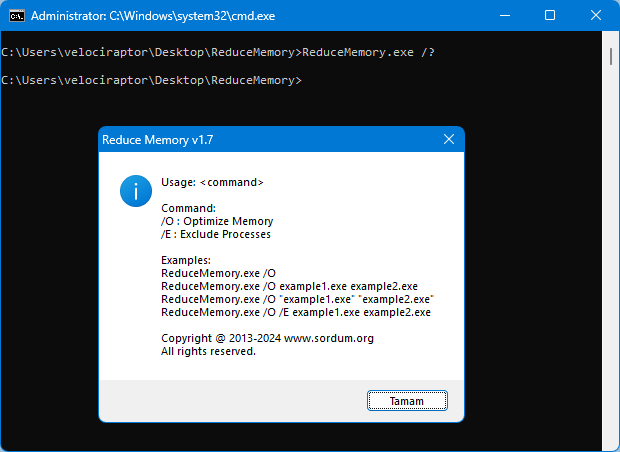Select the "/O : Optimize Memory" line
Screen dimensions: 620x452
tap(217, 221)
